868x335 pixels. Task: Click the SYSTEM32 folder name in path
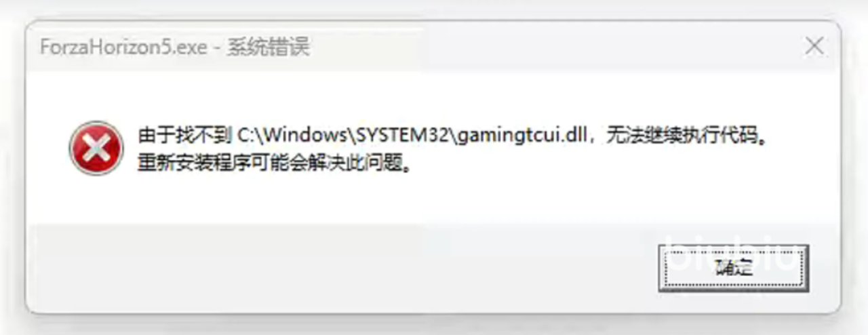tap(403, 136)
